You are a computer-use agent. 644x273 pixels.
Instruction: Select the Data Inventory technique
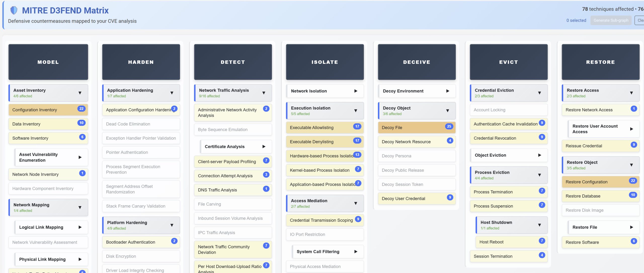pos(48,124)
